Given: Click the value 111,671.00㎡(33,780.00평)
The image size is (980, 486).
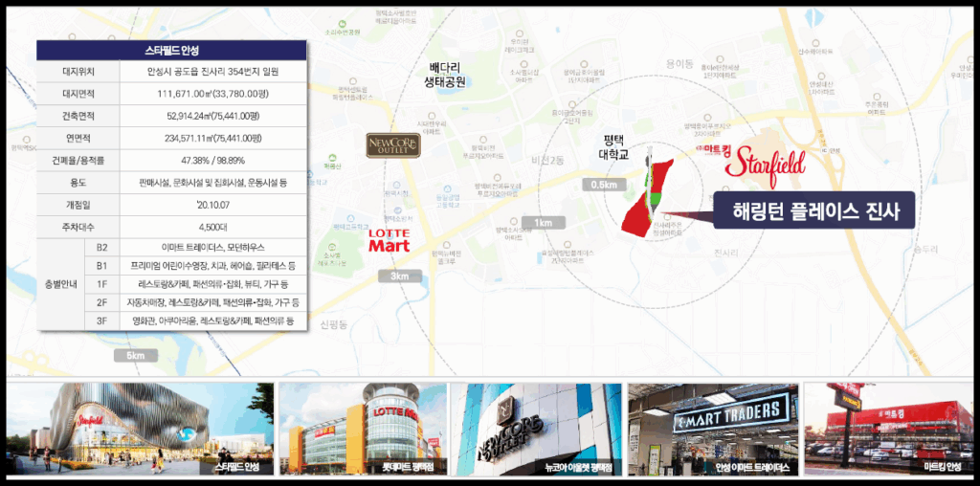Looking at the screenshot, I should click(213, 94).
